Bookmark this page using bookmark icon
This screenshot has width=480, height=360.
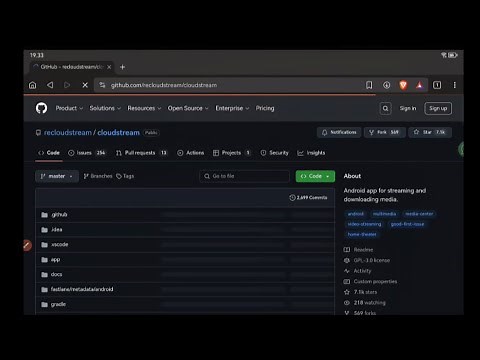[369, 85]
